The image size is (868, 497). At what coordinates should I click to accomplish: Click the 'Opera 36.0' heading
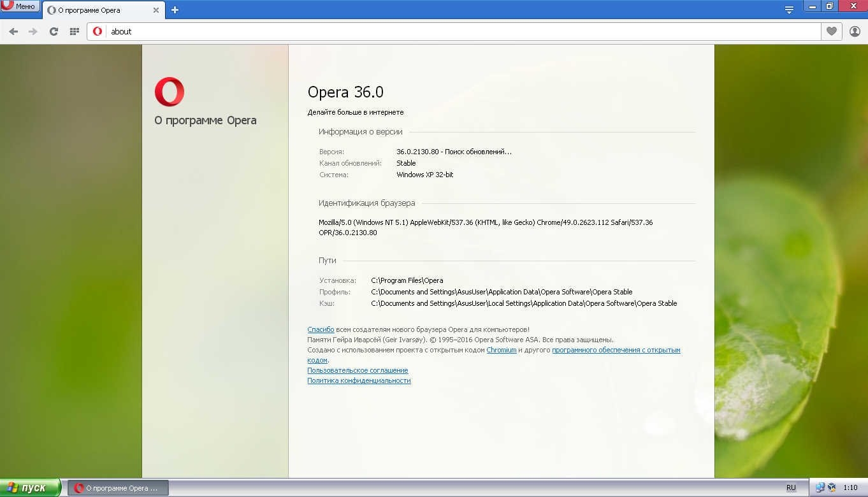click(x=345, y=92)
